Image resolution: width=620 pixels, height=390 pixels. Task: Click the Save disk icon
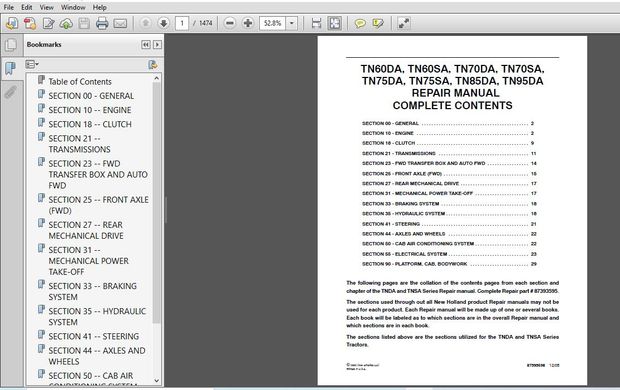coord(84,23)
